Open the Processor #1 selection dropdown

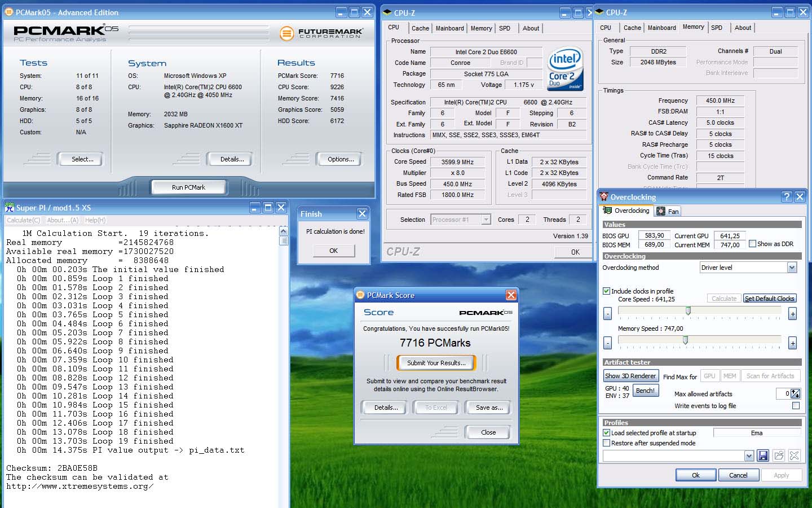(486, 220)
